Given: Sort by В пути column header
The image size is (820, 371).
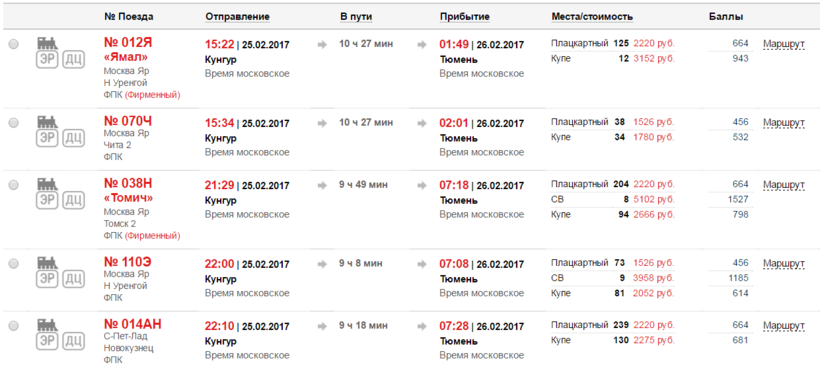Looking at the screenshot, I should point(356,17).
